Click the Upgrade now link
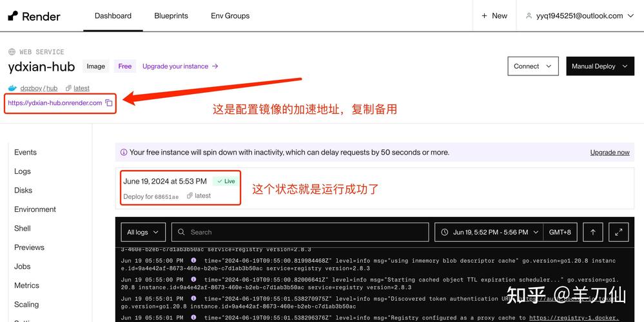644x322 pixels. click(x=610, y=152)
